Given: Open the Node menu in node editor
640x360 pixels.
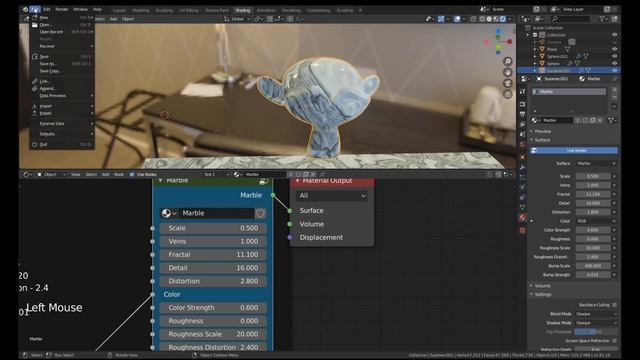Looking at the screenshot, I should coord(119,174).
